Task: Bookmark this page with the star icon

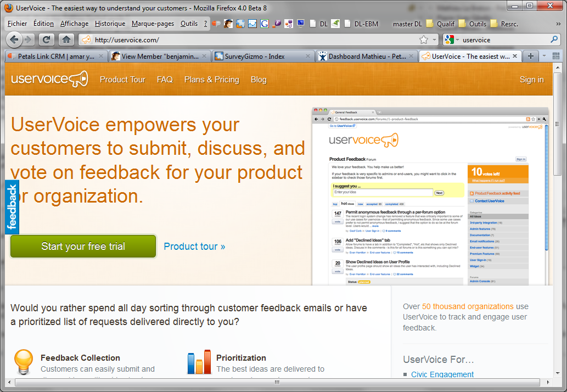Action: coord(424,40)
